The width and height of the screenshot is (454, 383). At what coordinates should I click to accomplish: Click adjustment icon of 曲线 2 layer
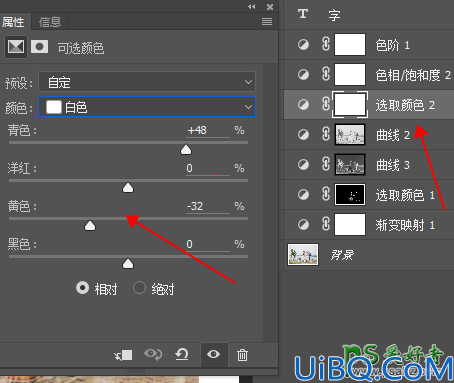[x=303, y=134]
